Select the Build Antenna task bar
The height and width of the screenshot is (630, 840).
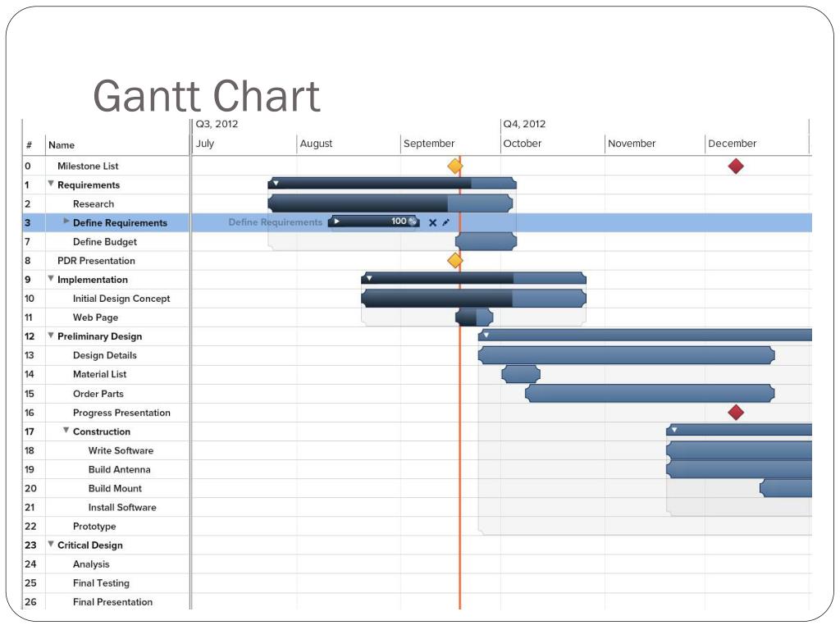pos(739,469)
